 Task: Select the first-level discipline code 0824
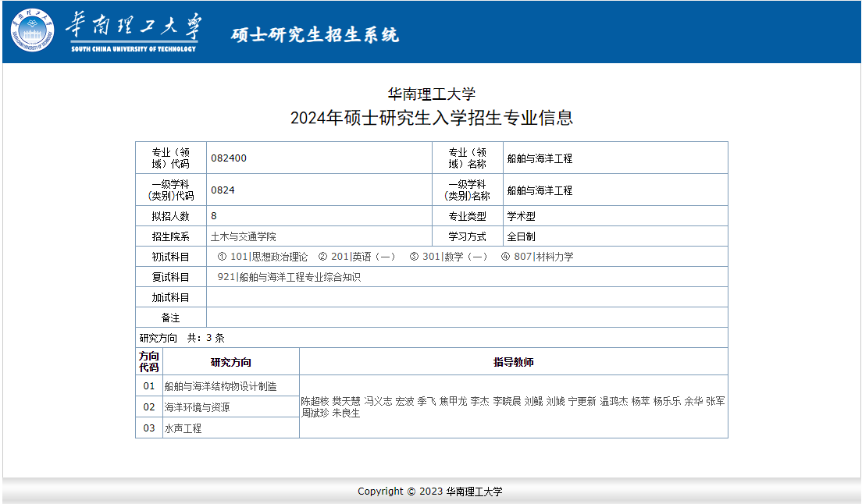(223, 190)
